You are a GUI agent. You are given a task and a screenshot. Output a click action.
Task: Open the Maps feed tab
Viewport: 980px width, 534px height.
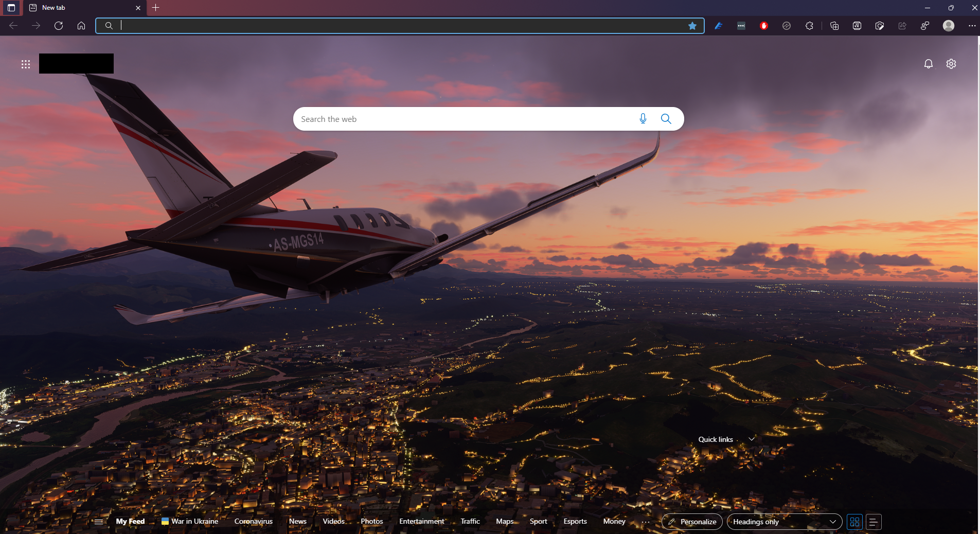pyautogui.click(x=505, y=521)
